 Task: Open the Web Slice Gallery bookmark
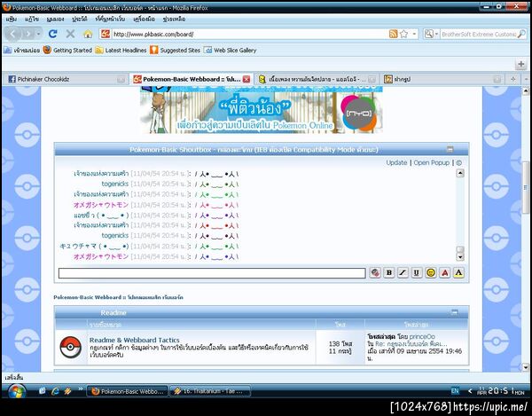[230, 51]
